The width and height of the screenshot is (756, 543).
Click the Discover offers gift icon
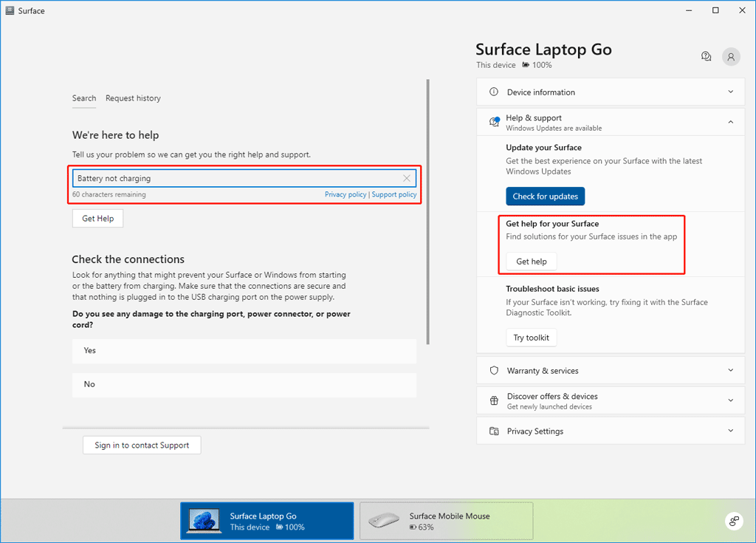(494, 400)
